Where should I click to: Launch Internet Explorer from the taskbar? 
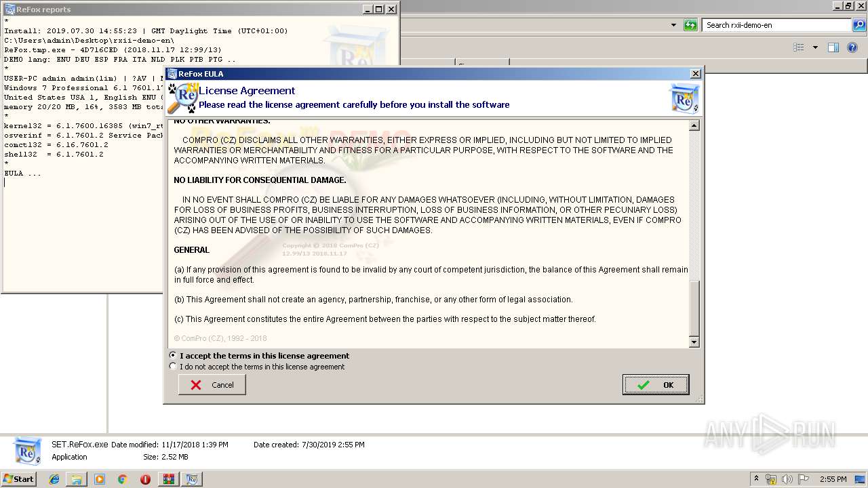point(54,479)
